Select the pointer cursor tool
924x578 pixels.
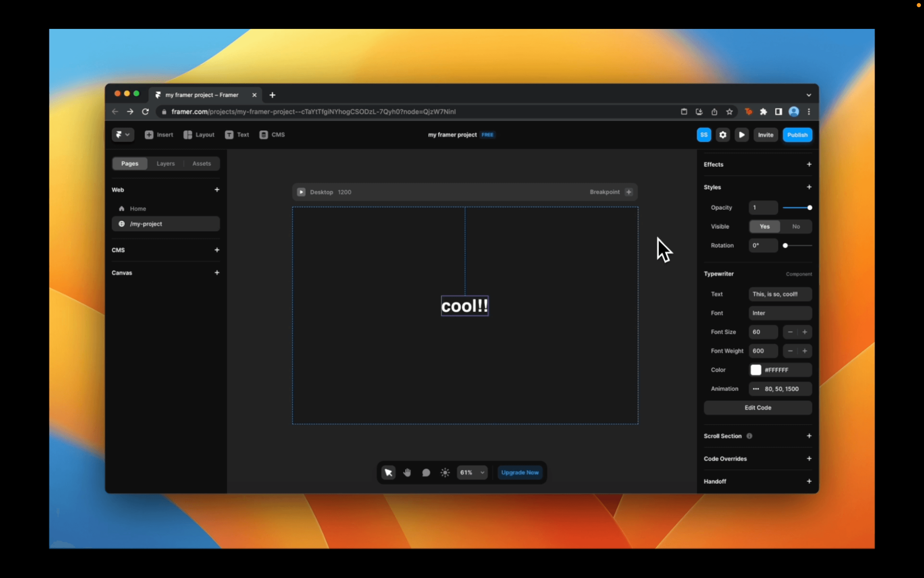click(388, 472)
